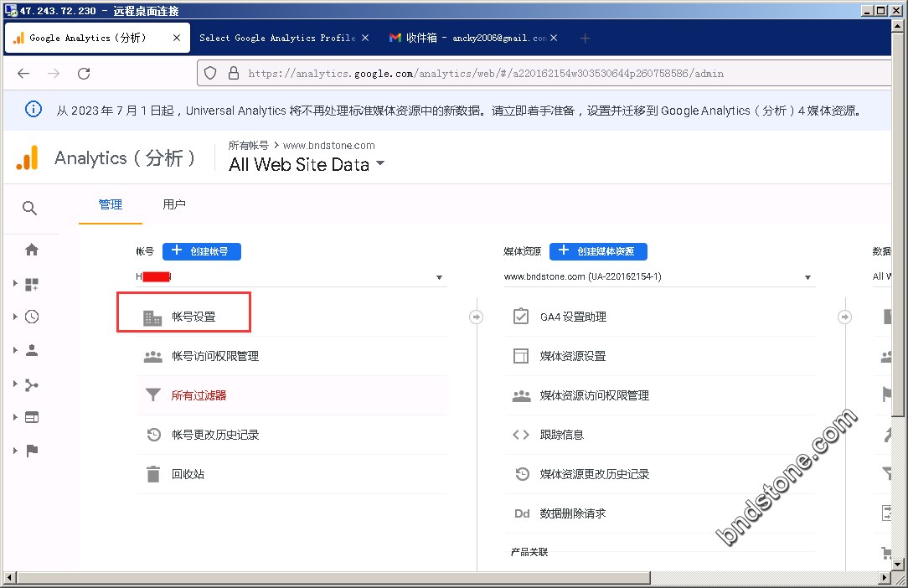
Task: Click the padlock icon in address bar
Action: pos(234,73)
